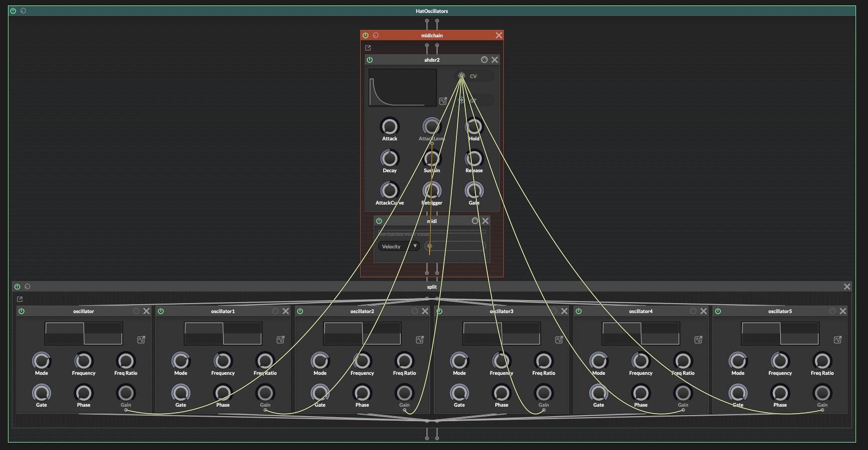Click the AttackCurve knob in ahdsr2
Screen dimensions: 868x450
(390, 191)
